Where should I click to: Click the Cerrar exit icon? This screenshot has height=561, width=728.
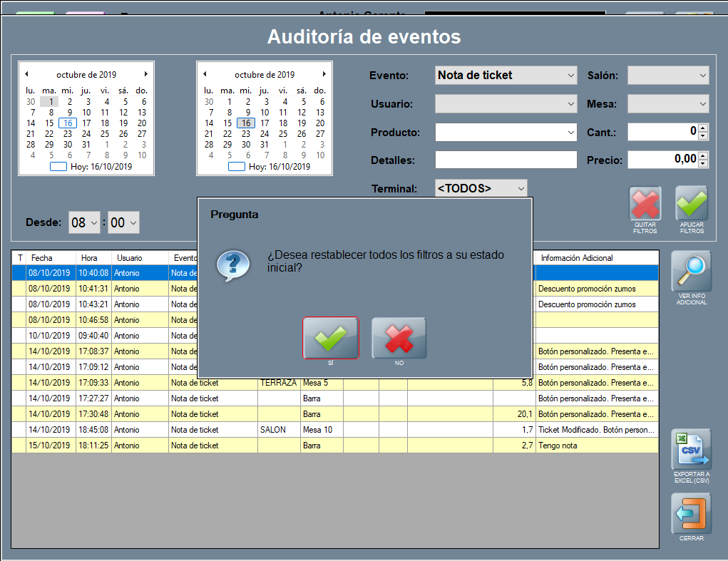click(x=691, y=513)
